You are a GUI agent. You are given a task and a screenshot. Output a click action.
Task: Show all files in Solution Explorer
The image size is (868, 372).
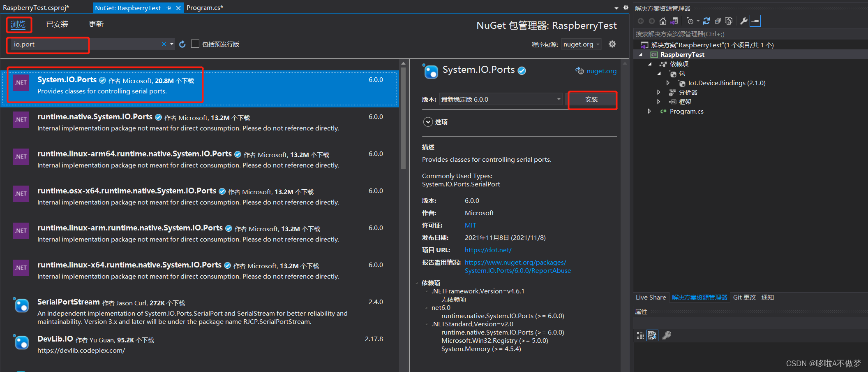(729, 21)
